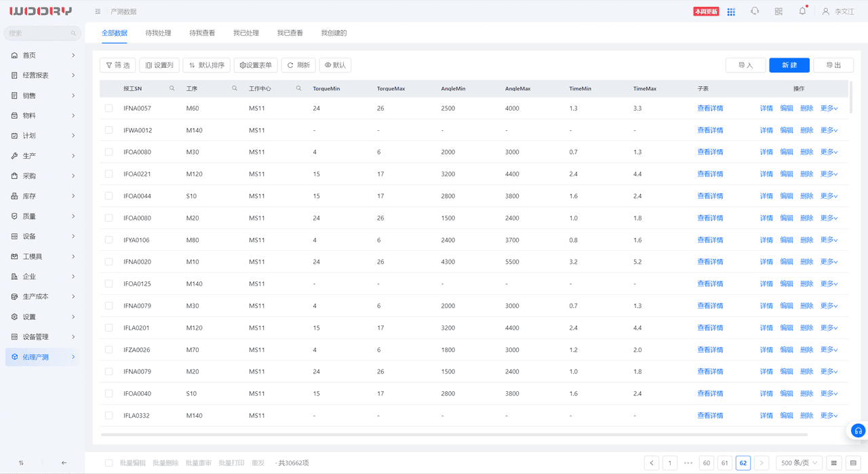Expand the 销售 sidebar menu
868x474 pixels.
pyautogui.click(x=43, y=96)
